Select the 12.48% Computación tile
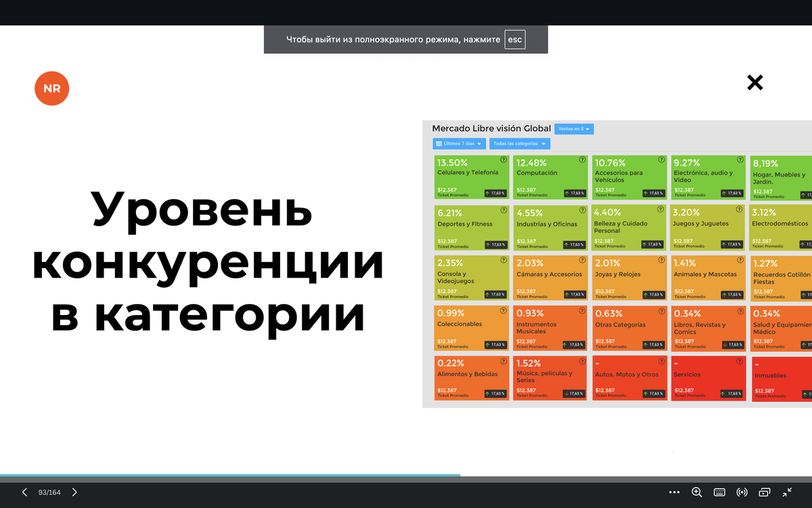Viewport: 812px width, 508px height. pyautogui.click(x=550, y=177)
